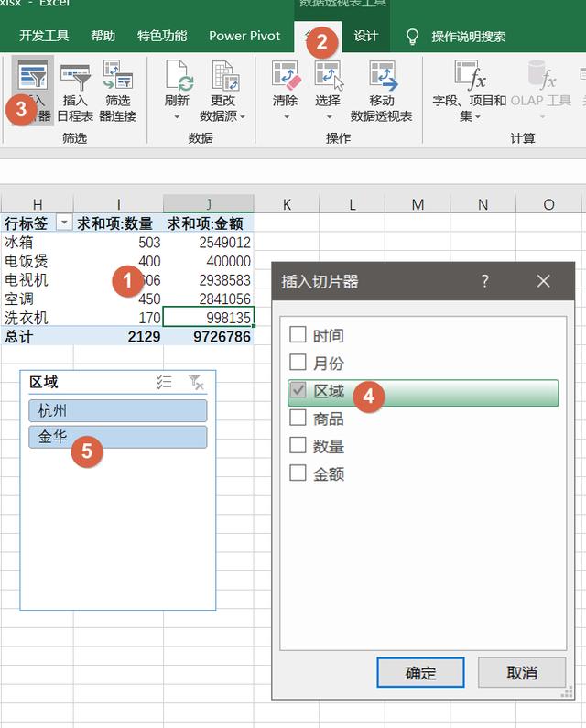Viewport: 586px width, 728px height.
Task: Open 筛选器连接 filter connections
Action: click(x=118, y=75)
